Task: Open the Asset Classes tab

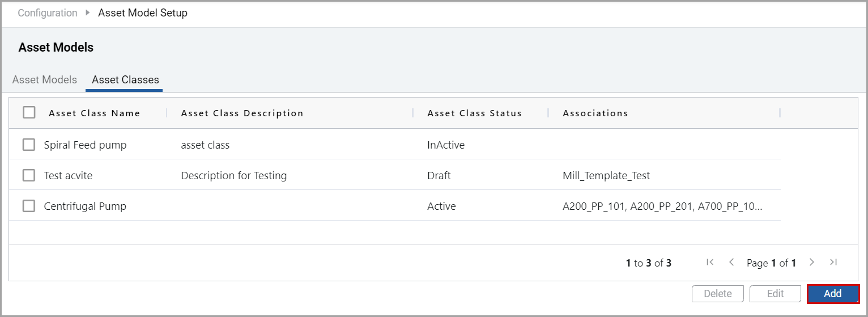Action: (125, 79)
